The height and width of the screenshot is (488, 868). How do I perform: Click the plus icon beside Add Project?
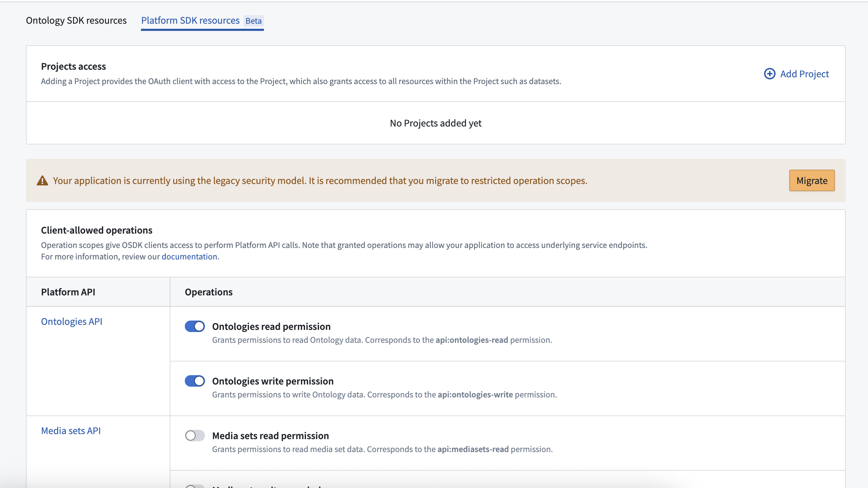(769, 73)
